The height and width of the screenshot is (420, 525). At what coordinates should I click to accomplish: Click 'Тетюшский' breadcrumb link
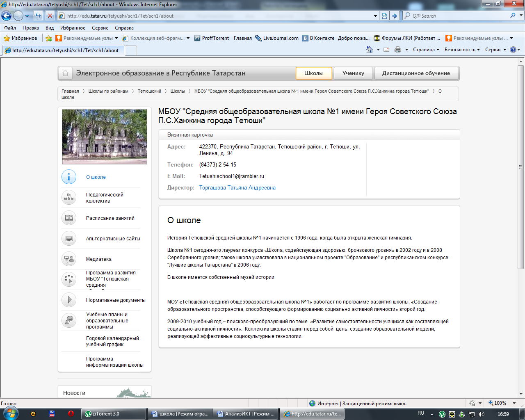pos(149,91)
